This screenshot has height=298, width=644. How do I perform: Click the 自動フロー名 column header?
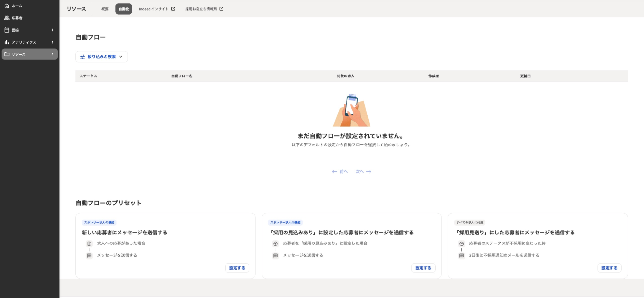click(182, 76)
